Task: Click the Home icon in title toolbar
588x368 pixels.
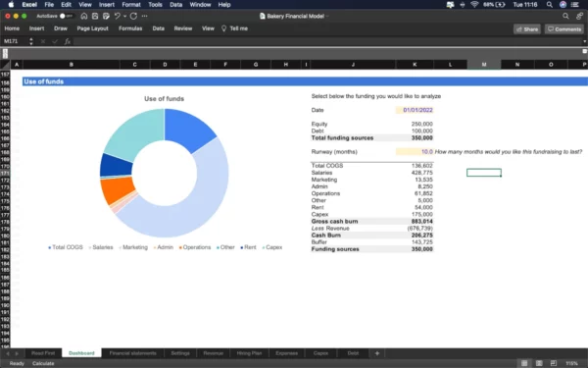Action: 84,16
